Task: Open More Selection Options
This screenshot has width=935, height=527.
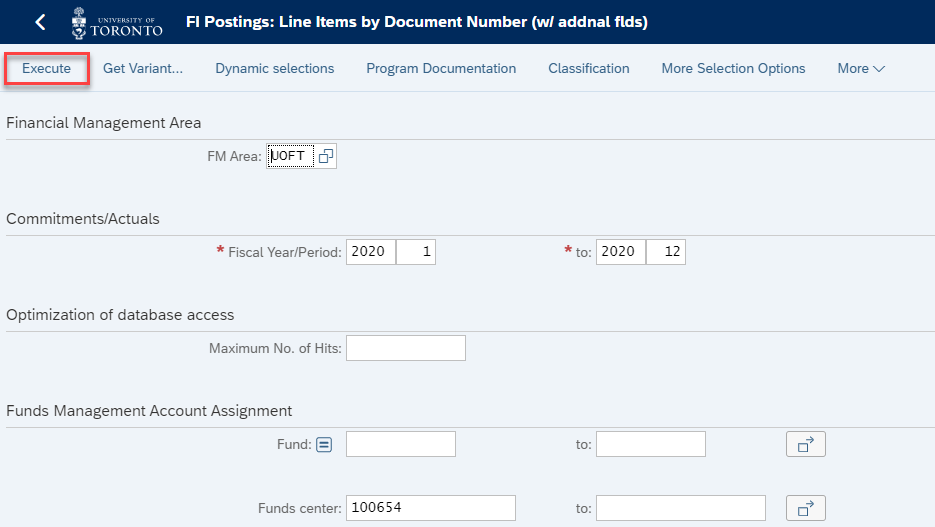Action: (x=733, y=69)
